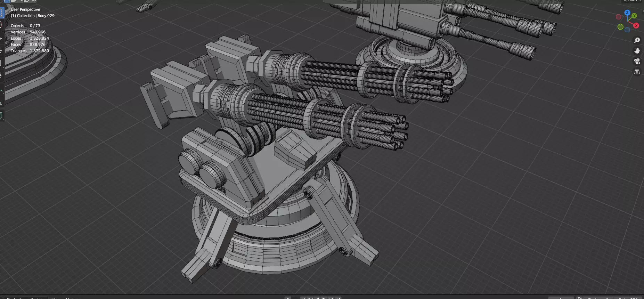Image resolution: width=644 pixels, height=299 pixels.
Task: Click the Faces '888,976' statistic
Action: [x=38, y=45]
